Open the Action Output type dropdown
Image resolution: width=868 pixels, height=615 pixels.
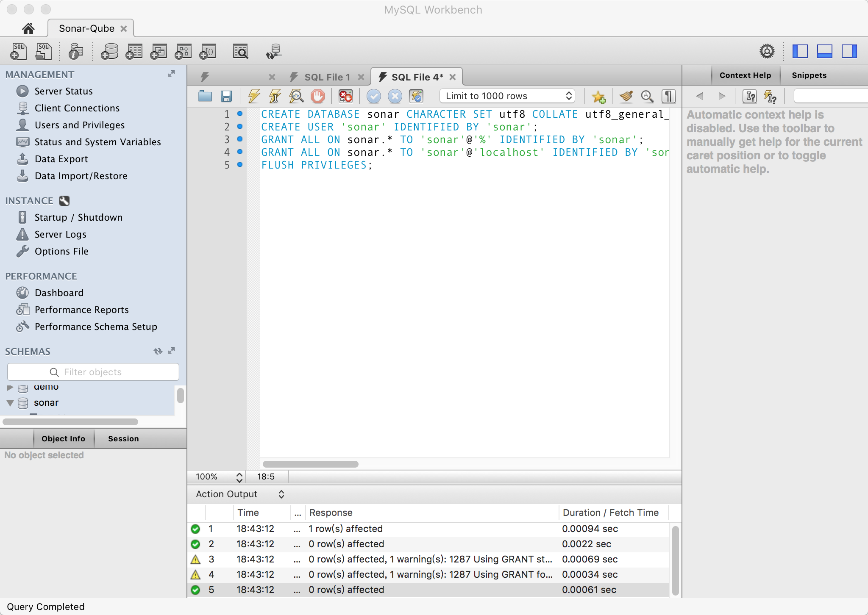point(239,494)
